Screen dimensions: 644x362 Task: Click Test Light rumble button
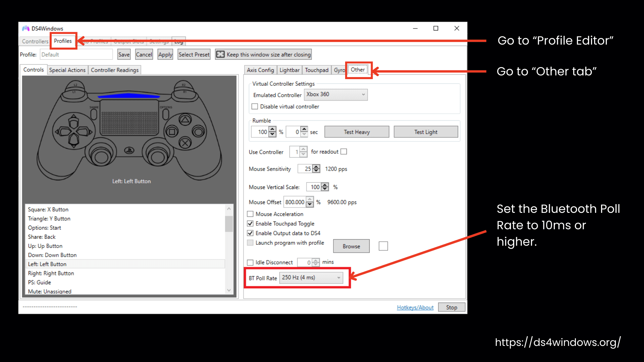tap(426, 132)
